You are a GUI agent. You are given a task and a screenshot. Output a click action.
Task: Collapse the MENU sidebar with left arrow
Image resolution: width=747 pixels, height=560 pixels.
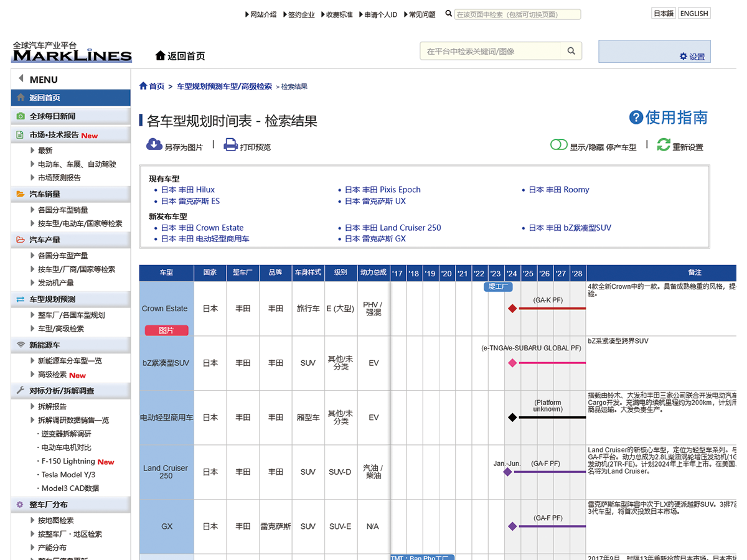[x=21, y=79]
